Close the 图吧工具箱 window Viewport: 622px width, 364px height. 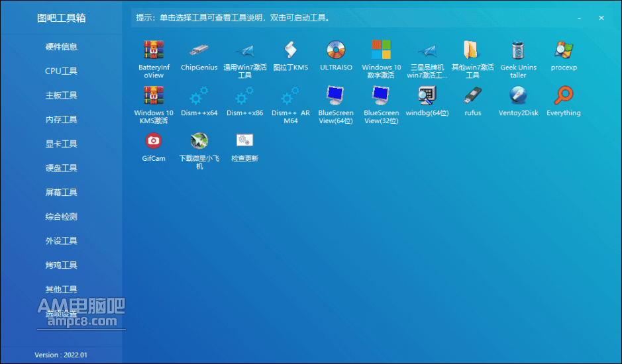point(601,18)
